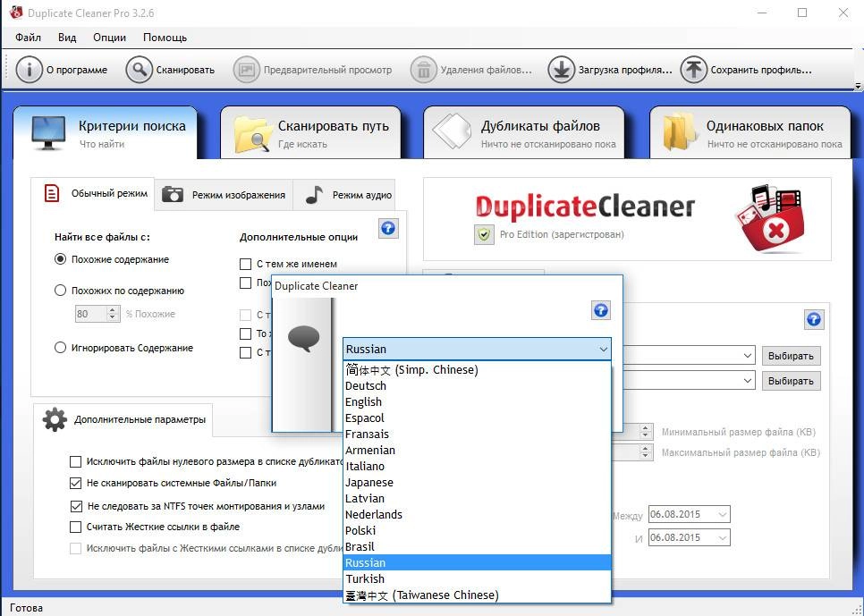Toggle exclude zero-size files checkbox
This screenshot has width=864, height=616.
75,461
